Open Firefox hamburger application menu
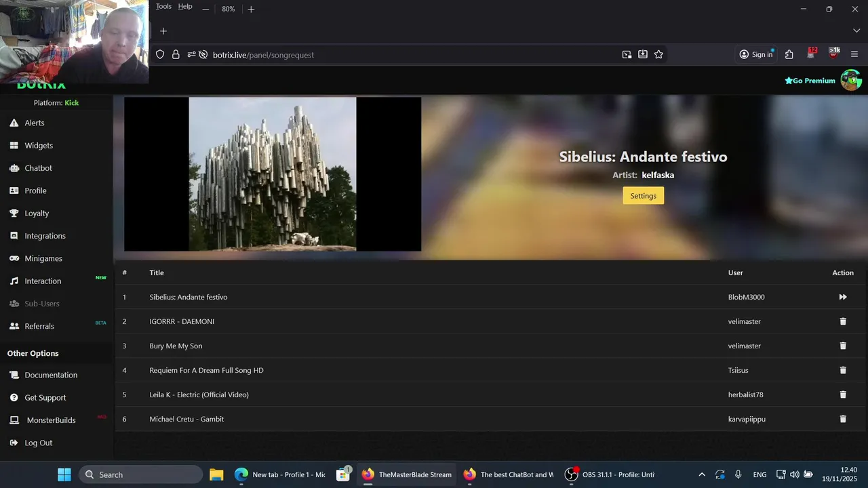 854,54
